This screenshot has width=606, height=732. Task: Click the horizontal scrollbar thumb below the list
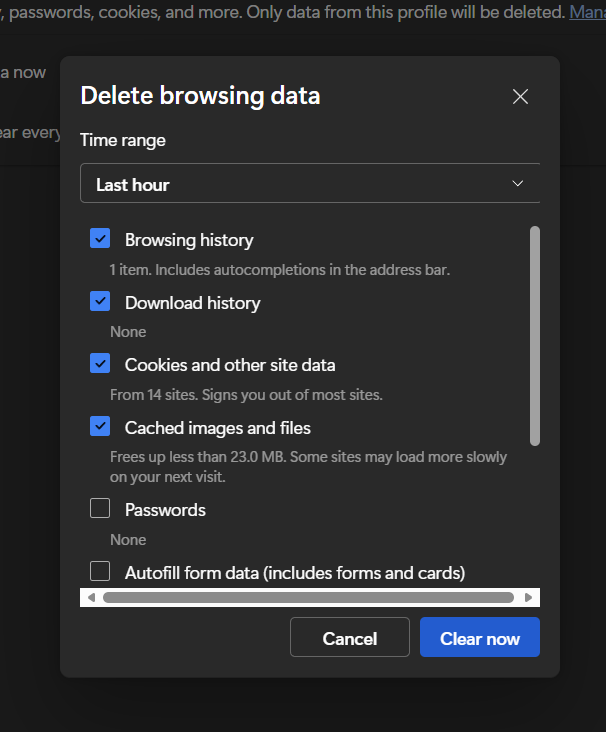(x=308, y=598)
